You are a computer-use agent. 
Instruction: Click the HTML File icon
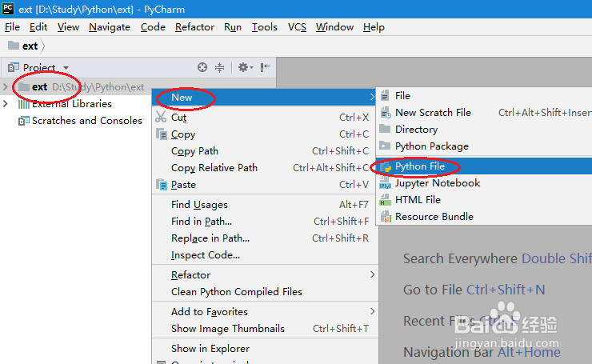[385, 200]
